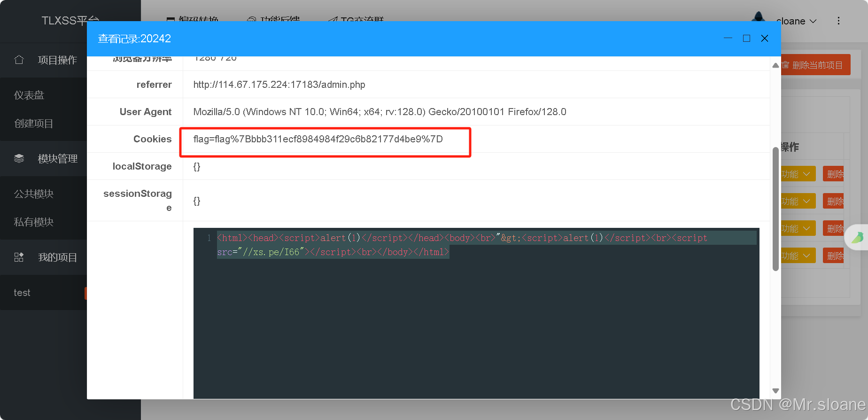Screen dimensions: 868x420
Task: Click the dialog scrollbar down arrow
Action: pos(775,391)
